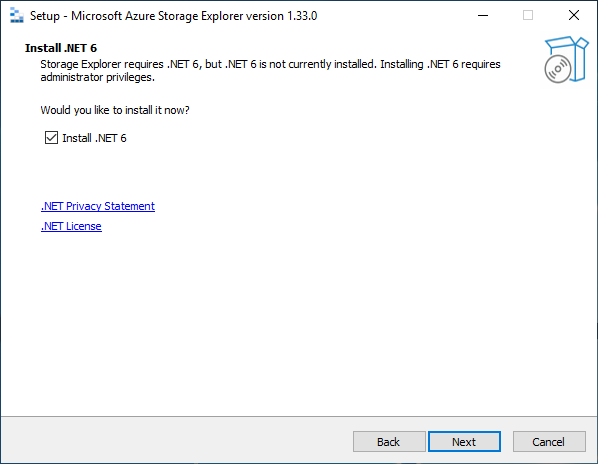Screen dimensions: 598x464
Task: Minimize the Setup window
Action: [483, 16]
